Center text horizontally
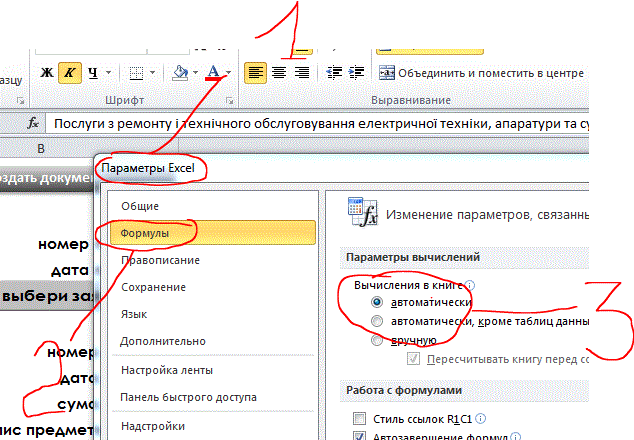The image size is (634, 440). tap(279, 73)
